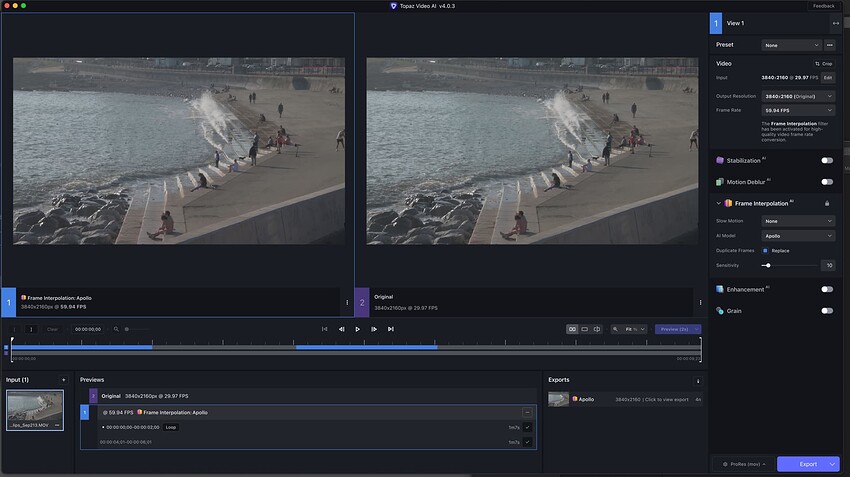
Task: Select the input video thumbnail
Action: (x=34, y=405)
